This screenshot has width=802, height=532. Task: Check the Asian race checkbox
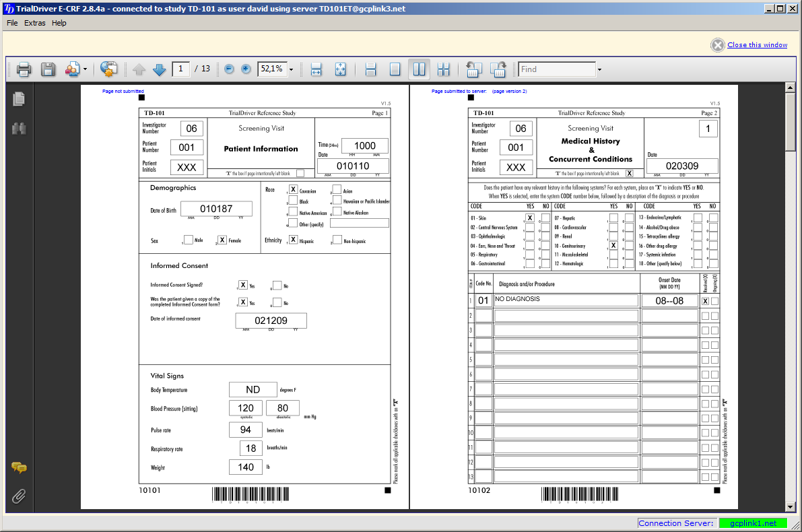[337, 191]
